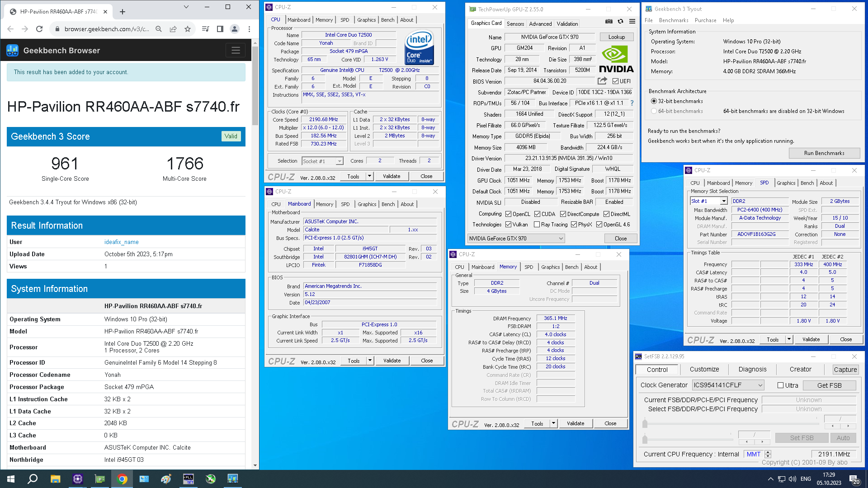The width and height of the screenshot is (868, 488).
Task: Open Chrome's three-dot menu
Action: [249, 29]
